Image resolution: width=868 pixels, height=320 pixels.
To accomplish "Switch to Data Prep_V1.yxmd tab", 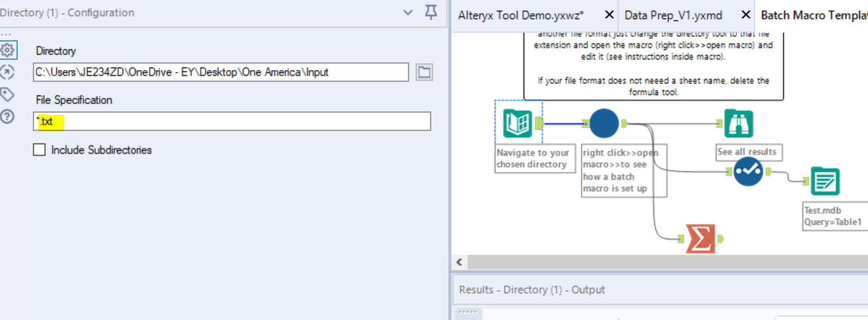I will (x=673, y=15).
